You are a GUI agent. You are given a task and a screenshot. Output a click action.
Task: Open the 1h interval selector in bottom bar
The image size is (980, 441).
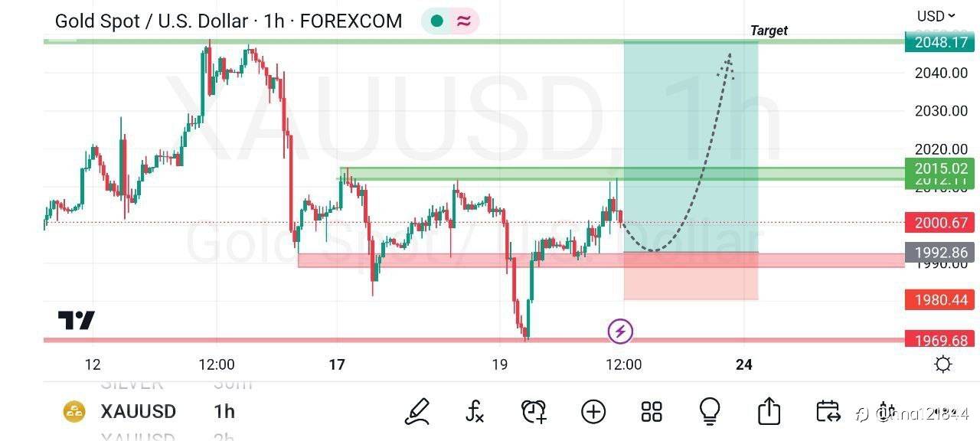[x=224, y=412]
